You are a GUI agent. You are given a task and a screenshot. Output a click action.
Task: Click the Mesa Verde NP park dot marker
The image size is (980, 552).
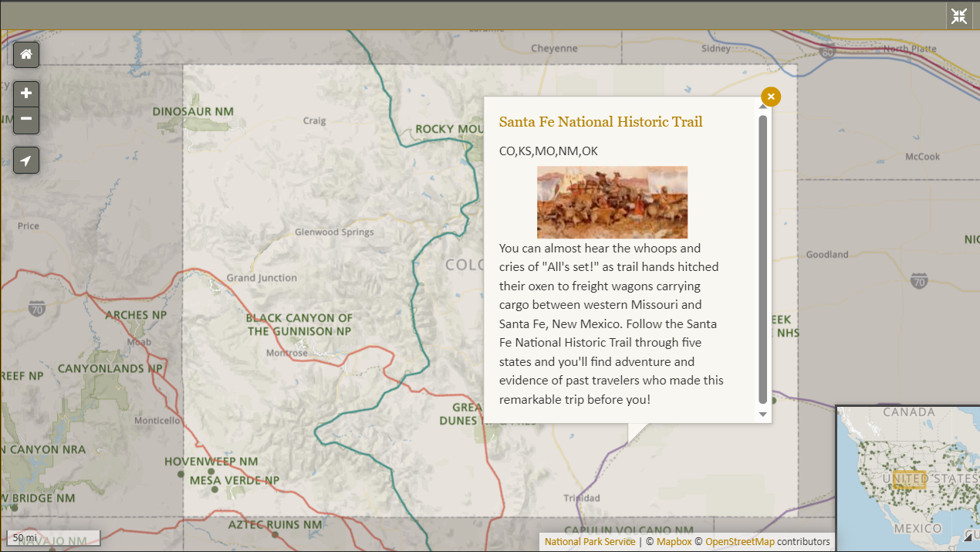click(216, 489)
